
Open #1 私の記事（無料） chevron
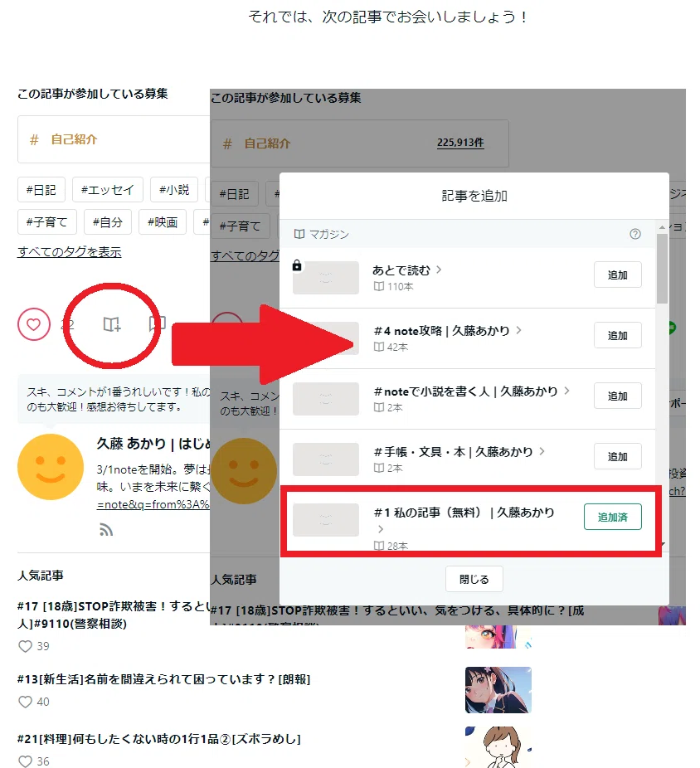(x=381, y=529)
